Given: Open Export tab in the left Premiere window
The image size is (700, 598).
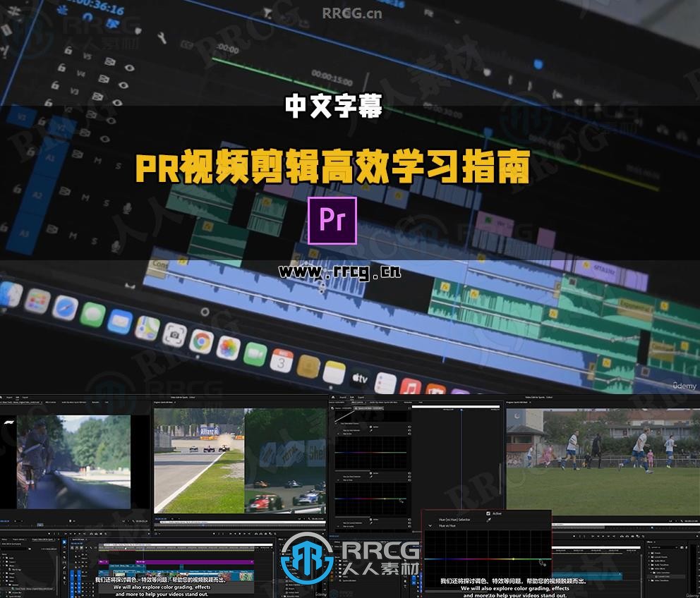Looking at the screenshot, I should pos(25,397).
